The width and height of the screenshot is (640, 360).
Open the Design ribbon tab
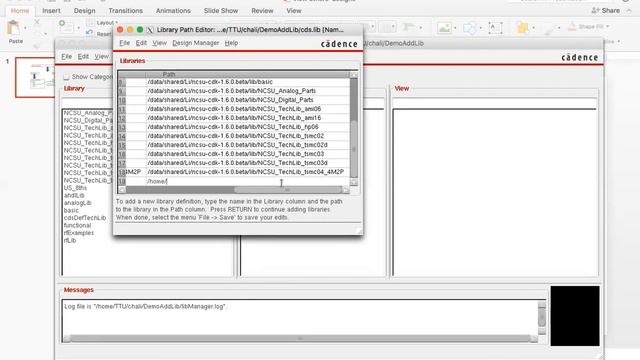pos(84,11)
